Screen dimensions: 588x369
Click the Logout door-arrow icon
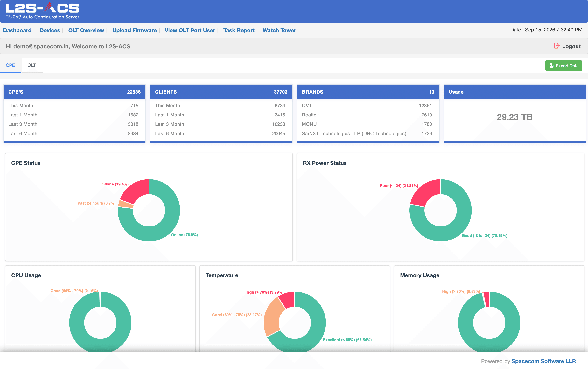[556, 46]
